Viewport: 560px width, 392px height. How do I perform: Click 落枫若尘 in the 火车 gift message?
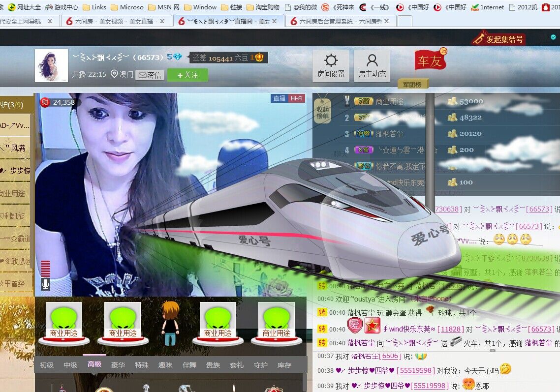(x=361, y=343)
